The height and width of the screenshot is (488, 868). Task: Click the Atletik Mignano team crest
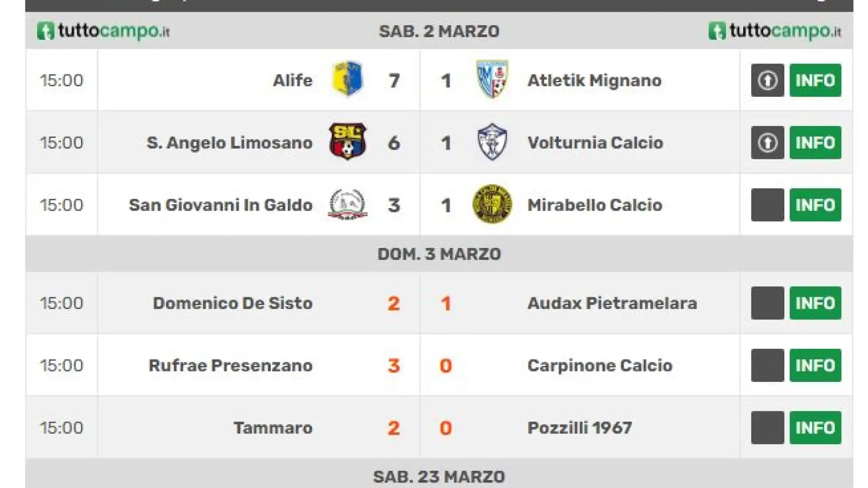point(492,79)
